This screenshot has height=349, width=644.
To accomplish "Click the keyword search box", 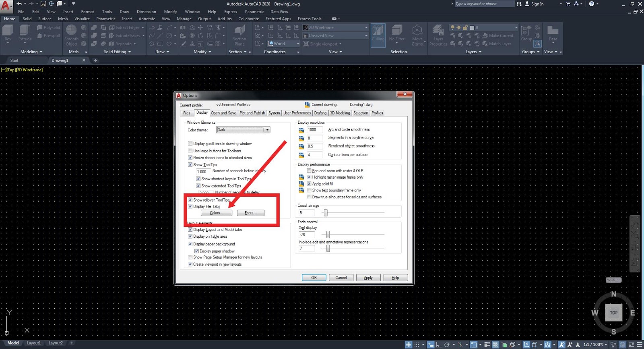I will (484, 4).
